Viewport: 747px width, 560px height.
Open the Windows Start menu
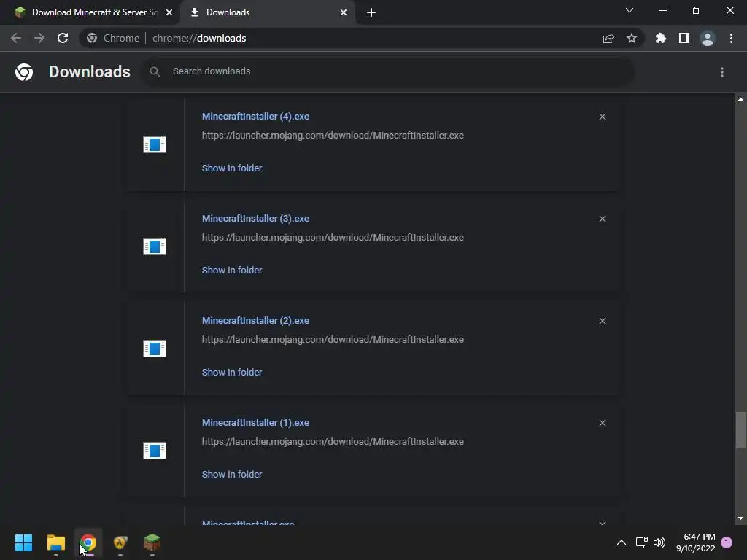pos(23,542)
